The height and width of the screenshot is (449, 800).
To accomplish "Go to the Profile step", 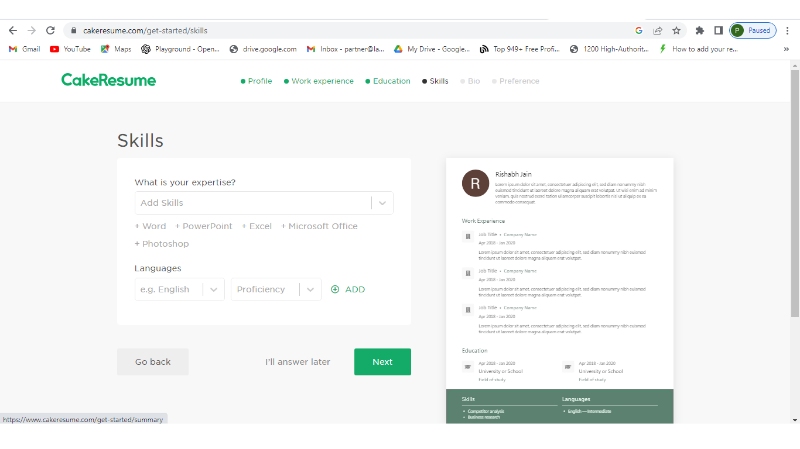I will [256, 81].
